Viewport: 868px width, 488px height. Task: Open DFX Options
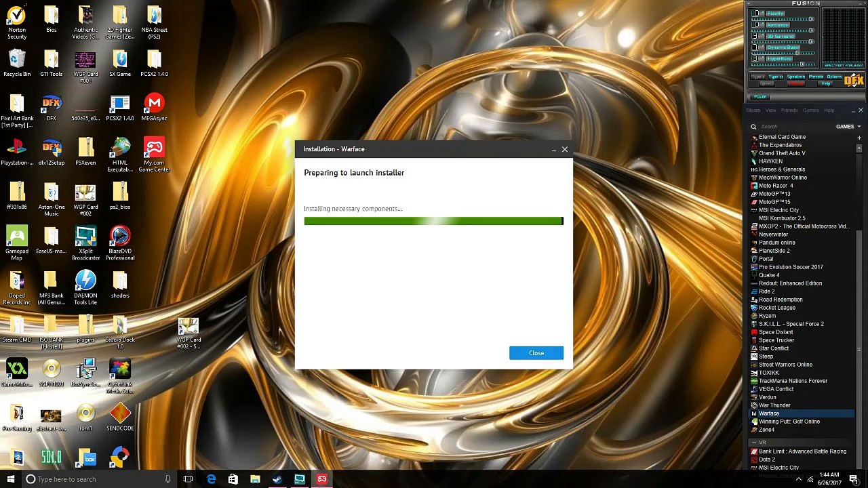tap(833, 77)
